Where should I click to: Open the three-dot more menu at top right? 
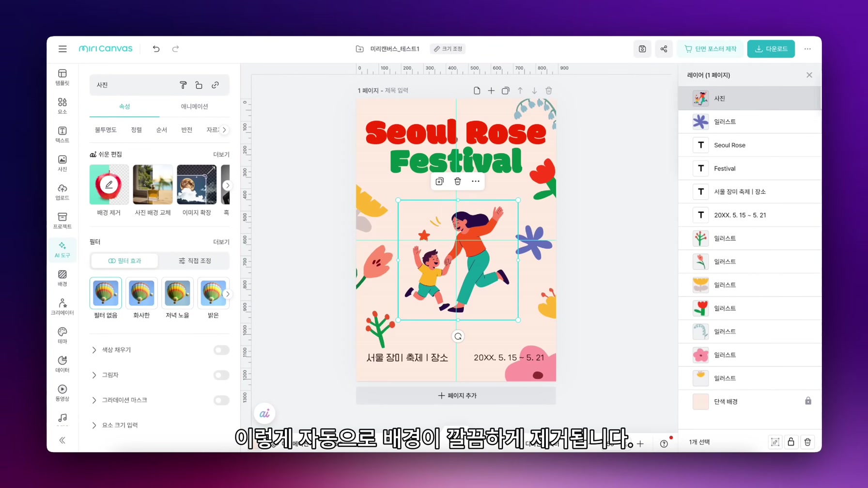tap(807, 49)
